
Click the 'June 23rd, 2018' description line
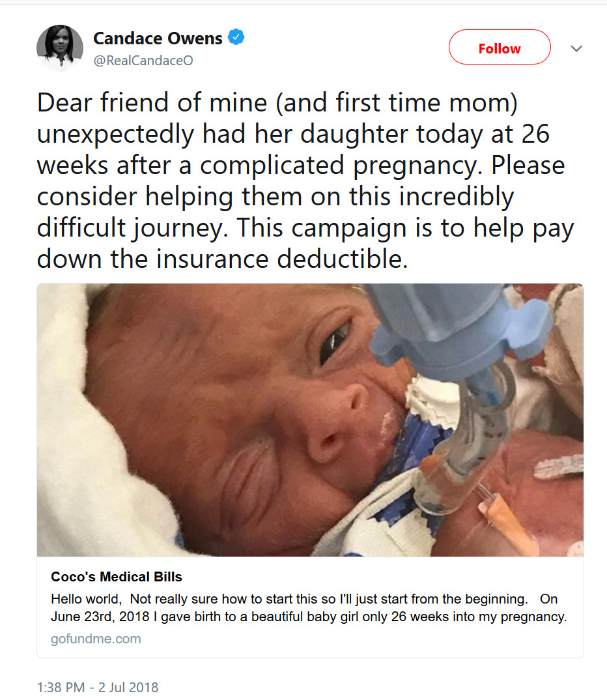pos(309,617)
